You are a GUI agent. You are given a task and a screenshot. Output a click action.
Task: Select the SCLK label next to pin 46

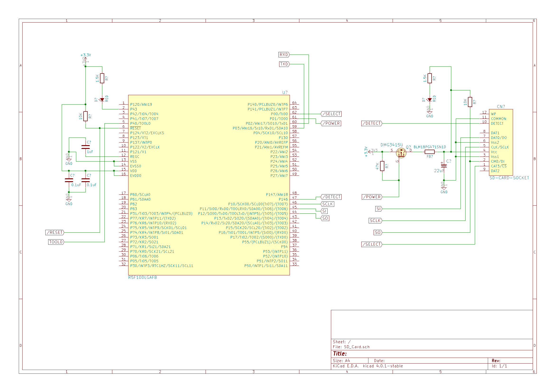tap(328, 204)
